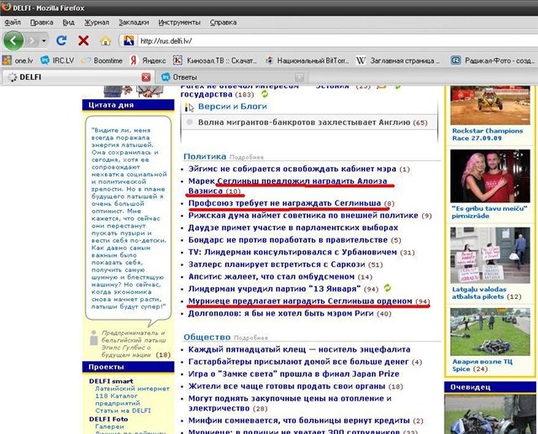Open the DELFI Foto project link
This screenshot has width=538, height=434.
pyautogui.click(x=108, y=419)
